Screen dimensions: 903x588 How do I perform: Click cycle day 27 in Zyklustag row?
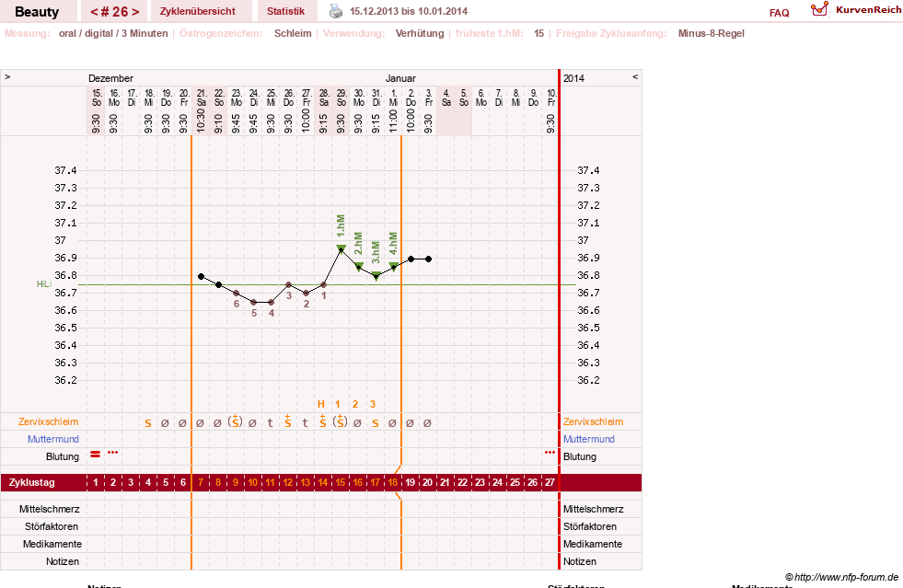click(550, 482)
